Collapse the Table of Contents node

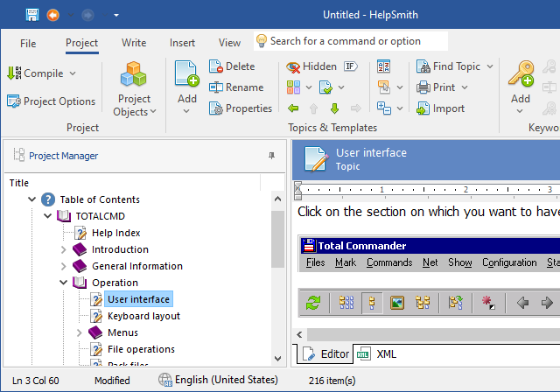point(32,199)
